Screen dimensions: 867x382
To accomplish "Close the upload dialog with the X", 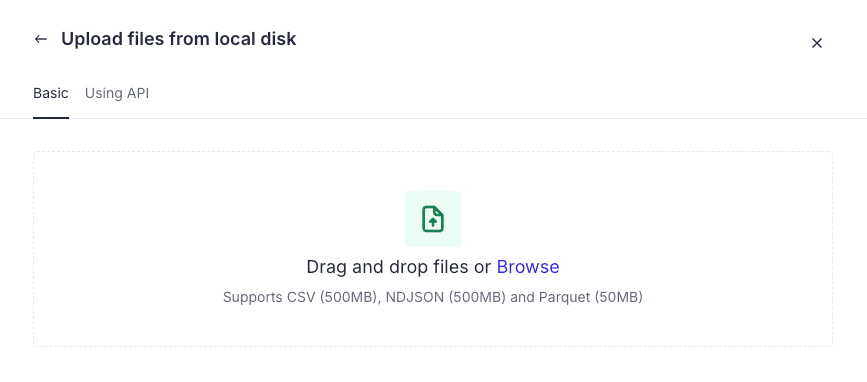I will [x=817, y=43].
